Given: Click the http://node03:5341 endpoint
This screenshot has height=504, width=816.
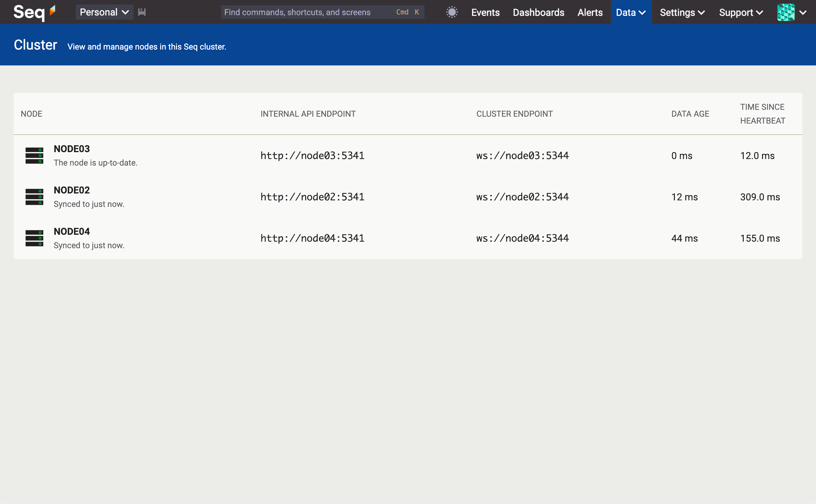Looking at the screenshot, I should point(312,156).
